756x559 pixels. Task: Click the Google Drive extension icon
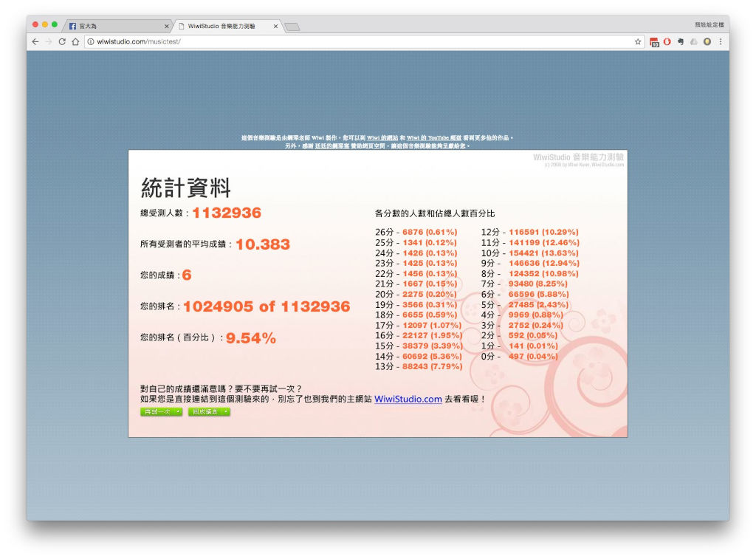tap(694, 42)
